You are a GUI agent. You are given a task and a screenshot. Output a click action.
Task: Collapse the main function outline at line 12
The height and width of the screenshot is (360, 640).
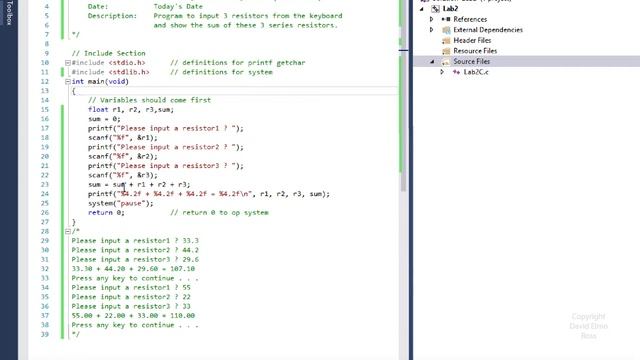68,82
